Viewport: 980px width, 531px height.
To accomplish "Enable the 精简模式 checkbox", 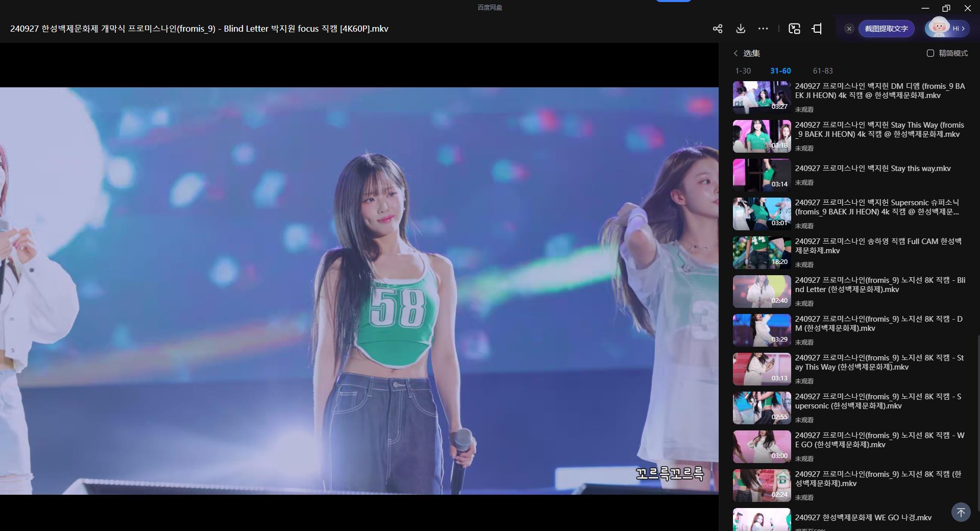I will pyautogui.click(x=930, y=53).
